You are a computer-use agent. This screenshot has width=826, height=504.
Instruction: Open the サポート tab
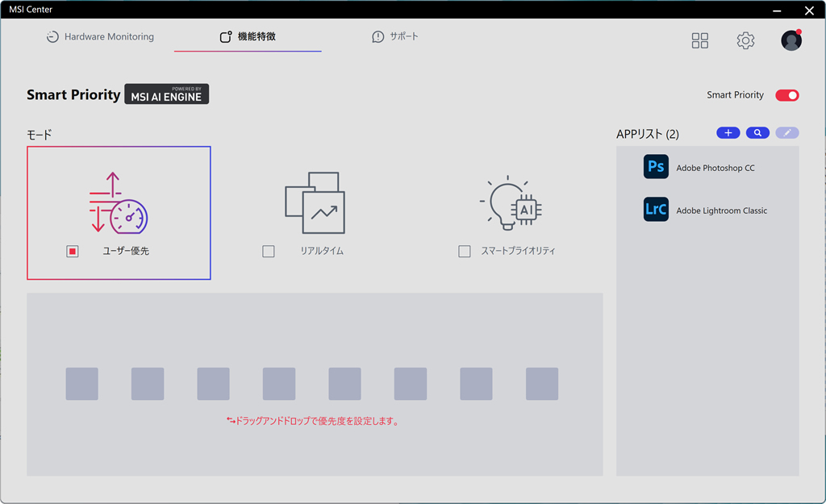395,37
